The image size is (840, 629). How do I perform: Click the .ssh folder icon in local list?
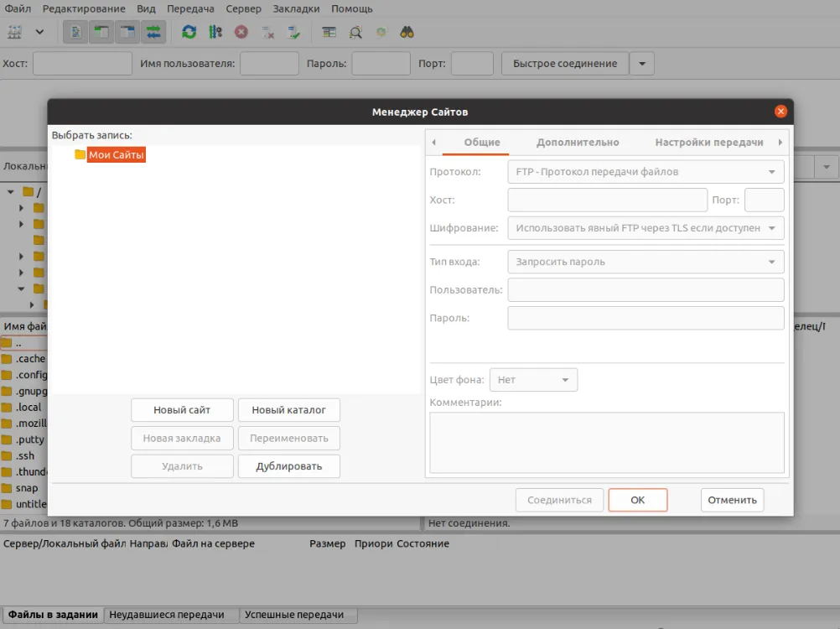coord(7,456)
